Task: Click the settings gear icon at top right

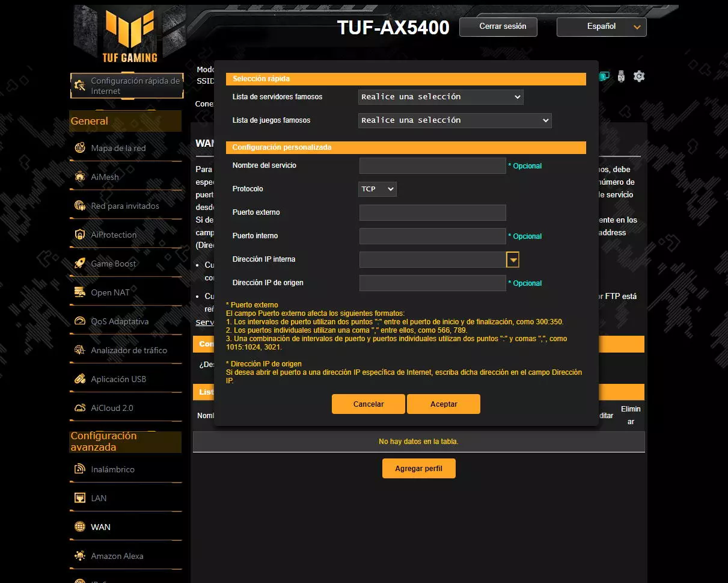Action: [639, 76]
